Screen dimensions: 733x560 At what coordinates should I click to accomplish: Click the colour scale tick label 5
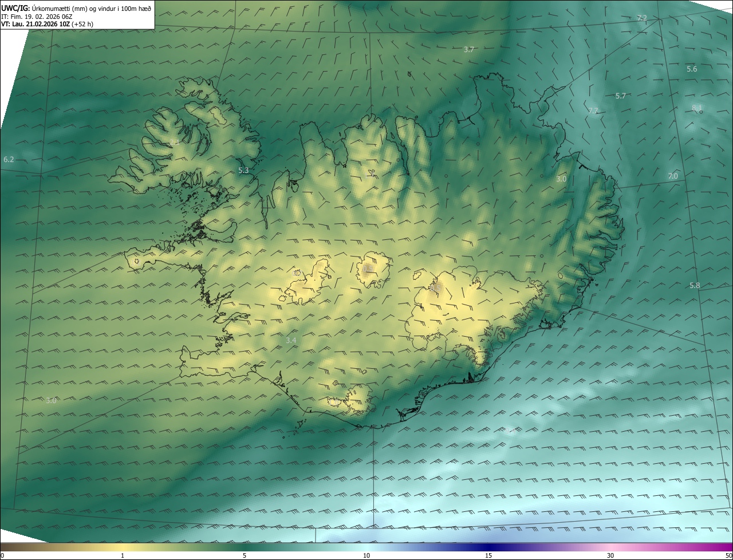[x=245, y=555]
